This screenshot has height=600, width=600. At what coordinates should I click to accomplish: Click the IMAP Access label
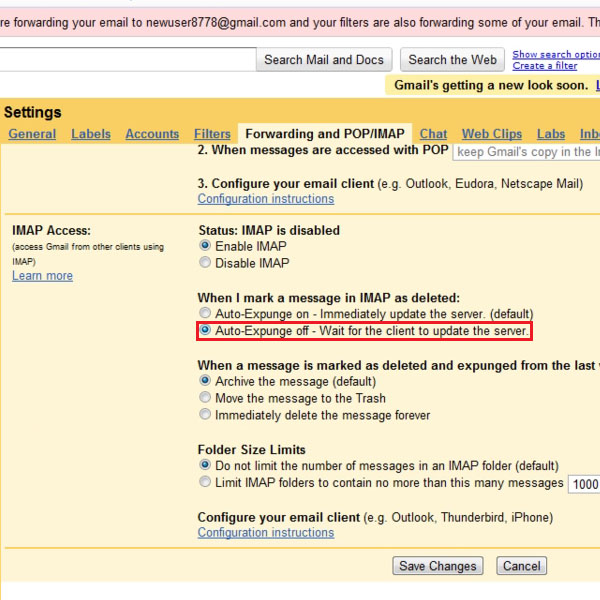tap(51, 230)
